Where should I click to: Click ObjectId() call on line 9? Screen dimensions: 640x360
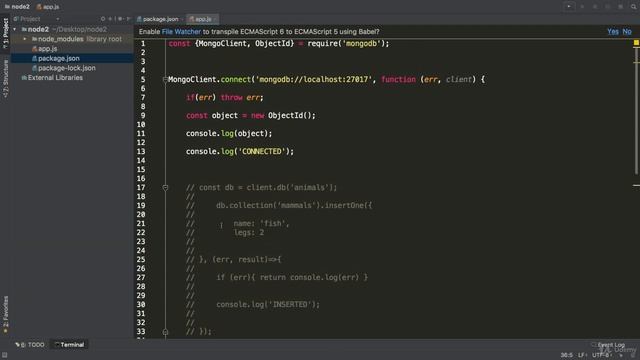point(289,116)
